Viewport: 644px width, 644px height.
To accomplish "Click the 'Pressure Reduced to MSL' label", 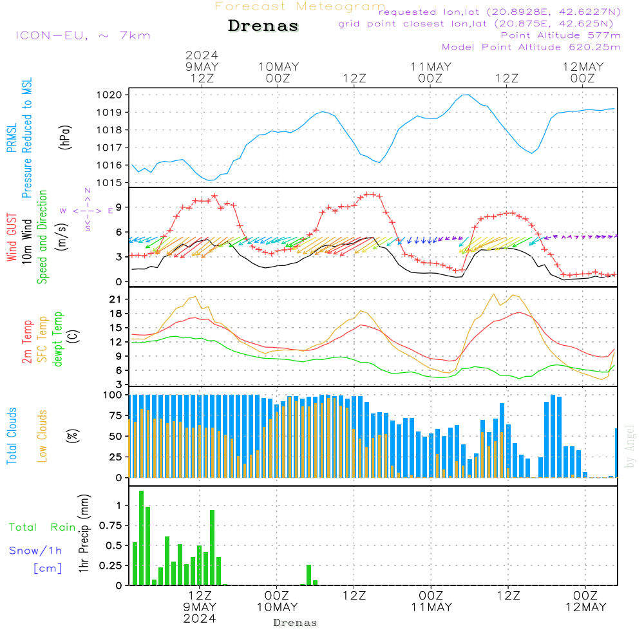I will pos(26,138).
